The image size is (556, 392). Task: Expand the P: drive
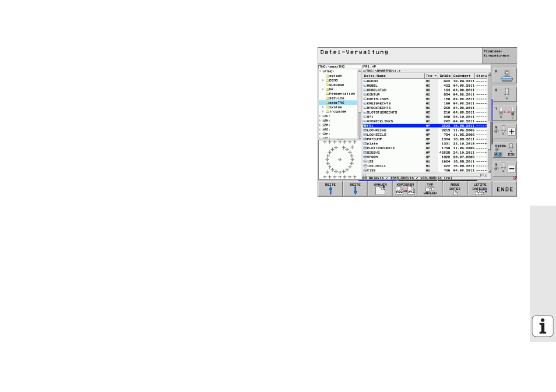(x=320, y=134)
